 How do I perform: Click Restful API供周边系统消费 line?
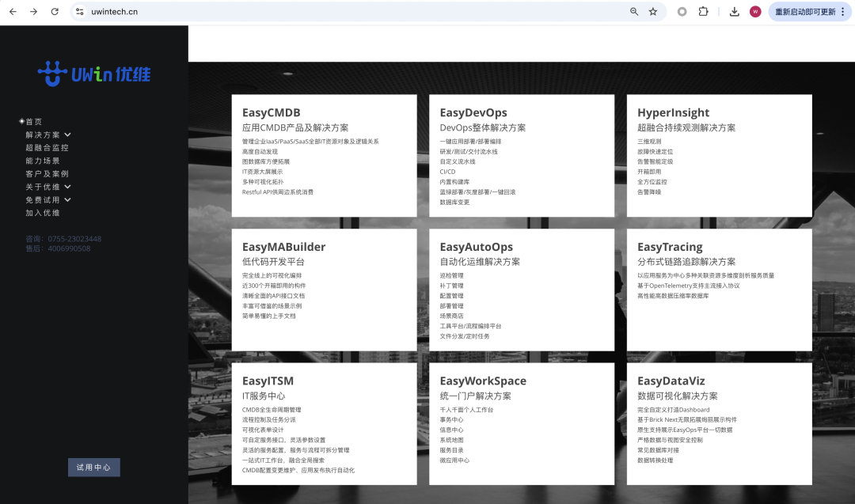click(278, 191)
